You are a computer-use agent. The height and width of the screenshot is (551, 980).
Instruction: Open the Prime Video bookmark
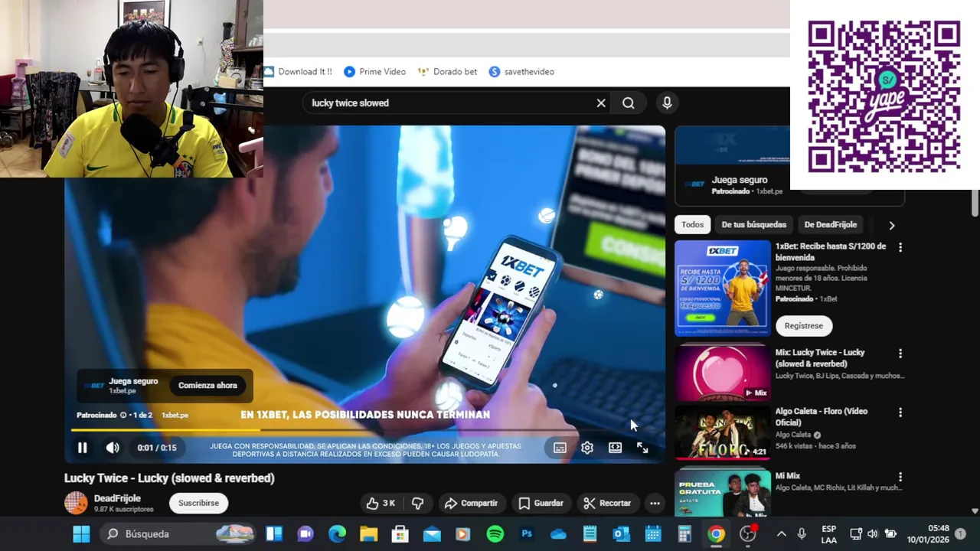[374, 71]
